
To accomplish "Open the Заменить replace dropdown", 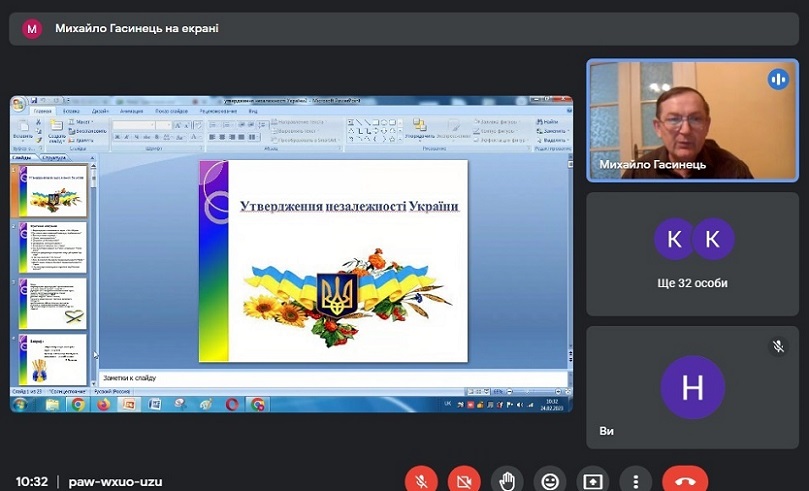I will (x=552, y=131).
